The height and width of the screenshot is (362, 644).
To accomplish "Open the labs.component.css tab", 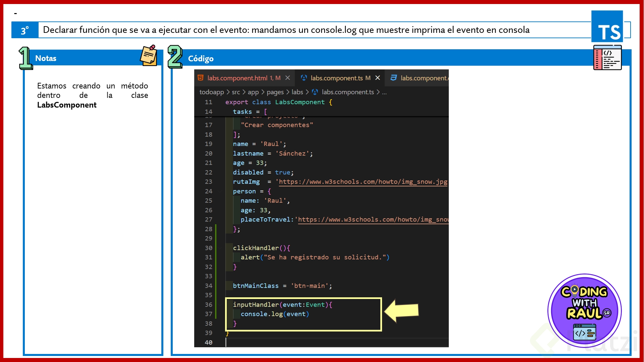I will [x=424, y=78].
